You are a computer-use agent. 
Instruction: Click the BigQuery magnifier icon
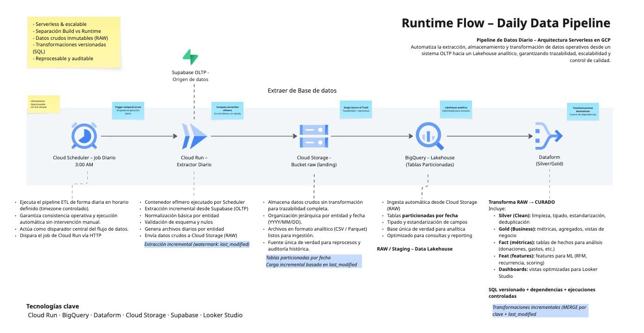point(429,135)
